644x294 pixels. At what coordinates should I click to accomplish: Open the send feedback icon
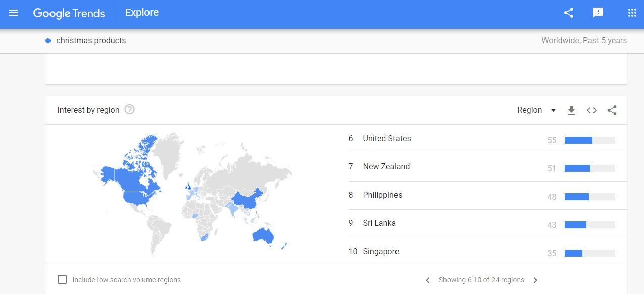tap(598, 13)
